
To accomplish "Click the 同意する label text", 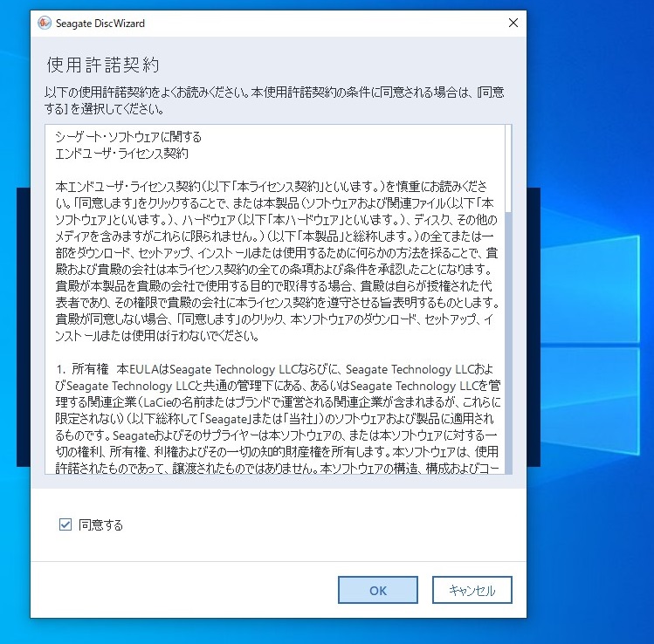I will click(x=100, y=524).
